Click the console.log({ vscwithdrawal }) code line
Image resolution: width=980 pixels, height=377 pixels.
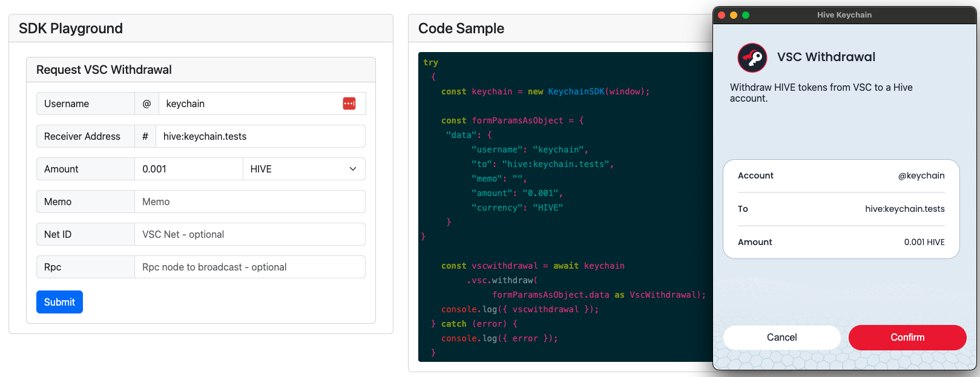coord(520,309)
